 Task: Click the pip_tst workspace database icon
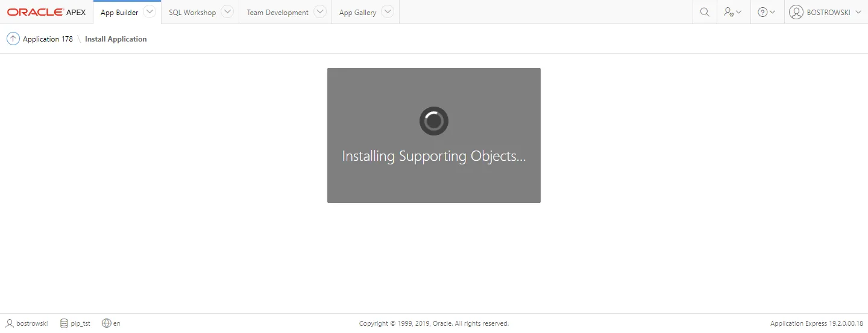point(64,323)
